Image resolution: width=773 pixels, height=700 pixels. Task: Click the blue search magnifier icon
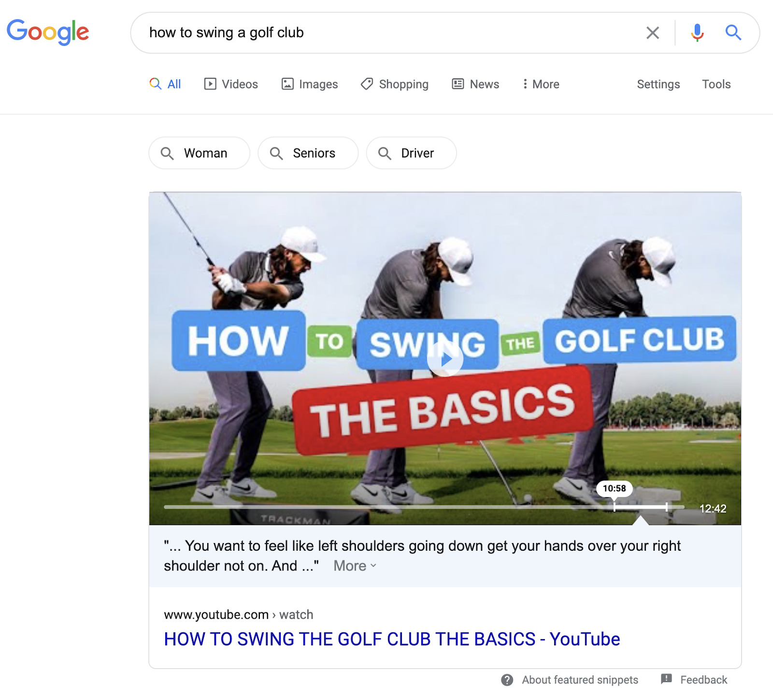click(x=733, y=33)
